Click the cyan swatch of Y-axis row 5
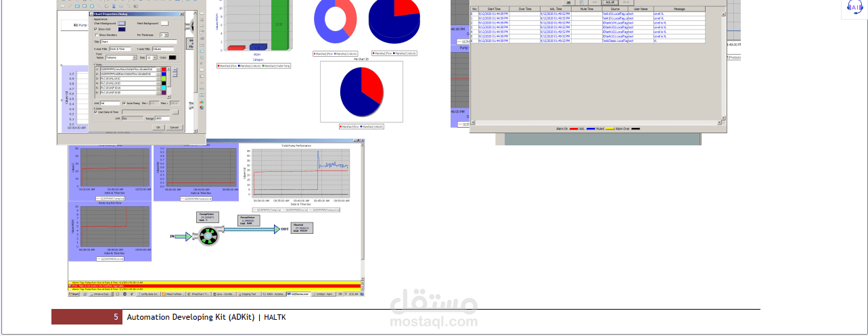This screenshot has width=868, height=336. click(x=164, y=88)
